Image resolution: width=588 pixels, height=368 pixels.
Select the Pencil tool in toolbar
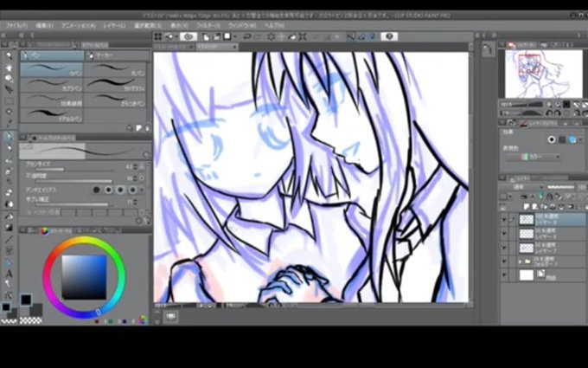pos(9,147)
